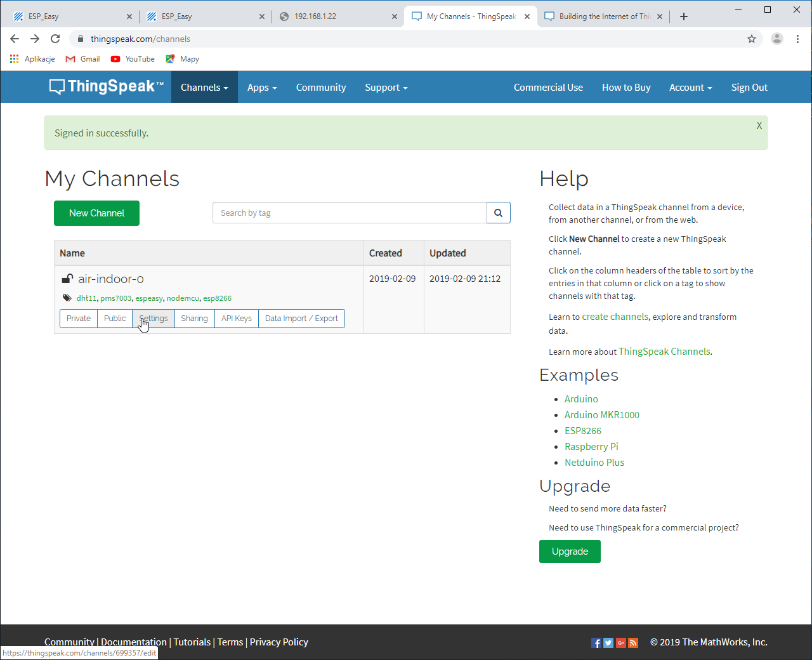Click the Twitter icon in footer
This screenshot has height=660, width=812.
[608, 643]
